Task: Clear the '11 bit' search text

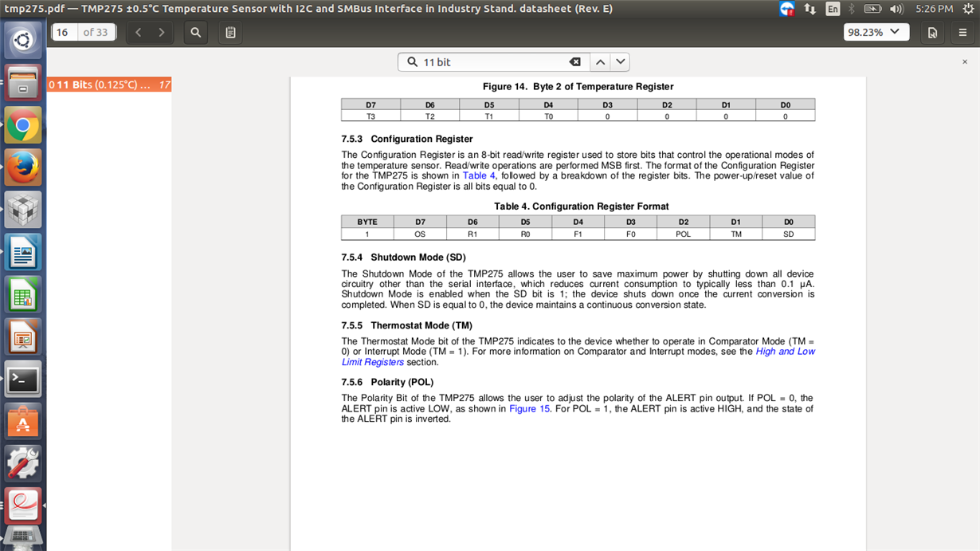Action: [574, 62]
